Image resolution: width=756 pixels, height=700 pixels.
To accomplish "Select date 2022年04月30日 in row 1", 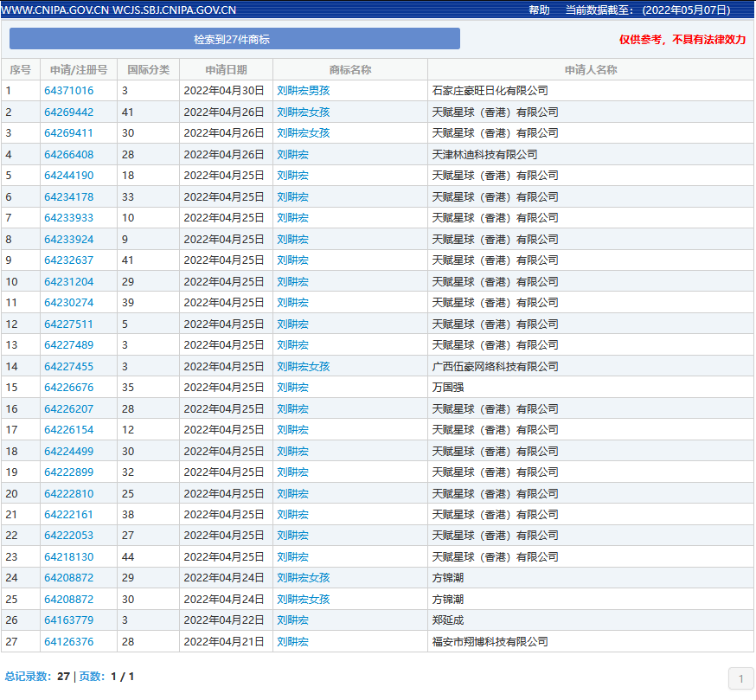I will pos(224,91).
